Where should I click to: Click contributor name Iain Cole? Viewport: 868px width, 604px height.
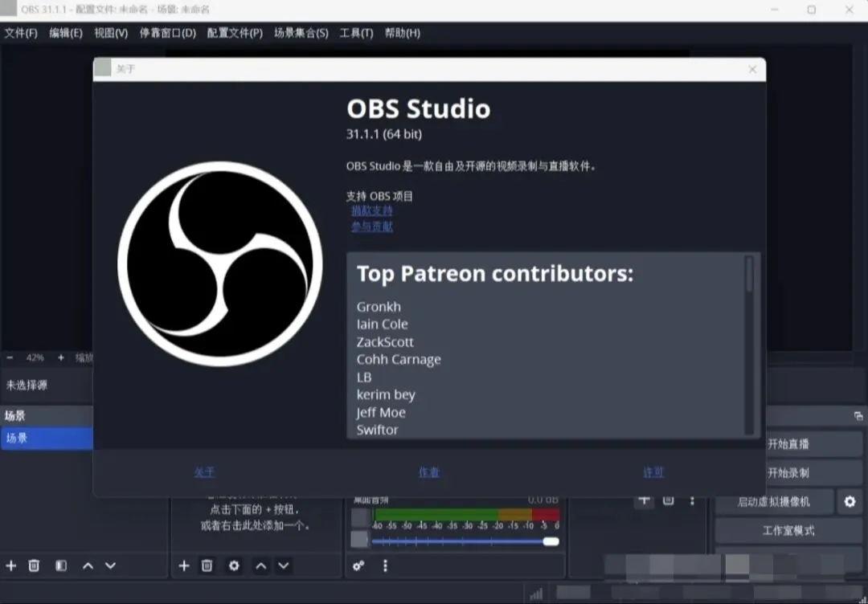(382, 324)
